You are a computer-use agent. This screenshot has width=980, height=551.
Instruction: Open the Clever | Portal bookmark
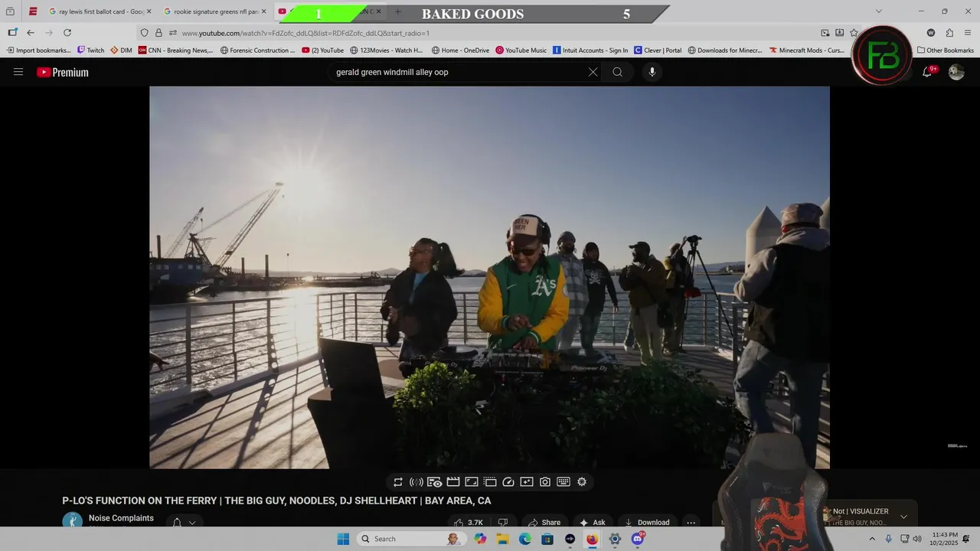(657, 51)
